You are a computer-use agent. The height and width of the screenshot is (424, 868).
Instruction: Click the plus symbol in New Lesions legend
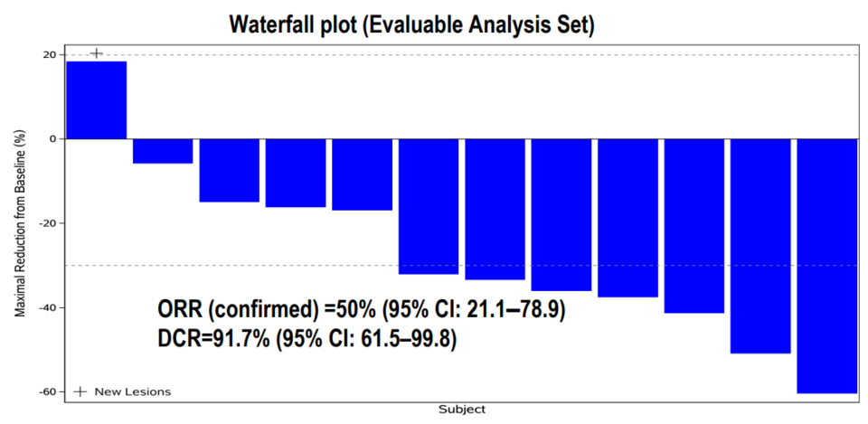coord(80,391)
